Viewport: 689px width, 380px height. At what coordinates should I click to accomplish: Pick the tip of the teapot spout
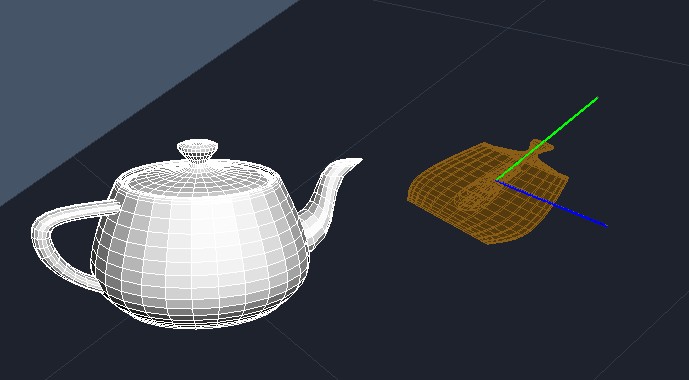tap(357, 162)
